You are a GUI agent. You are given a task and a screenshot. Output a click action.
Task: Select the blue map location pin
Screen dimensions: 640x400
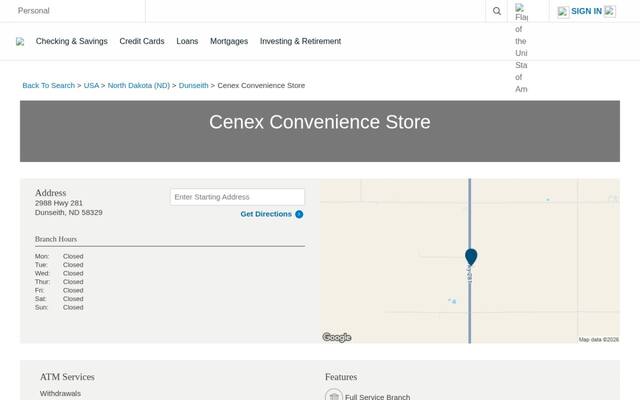pyautogui.click(x=471, y=258)
